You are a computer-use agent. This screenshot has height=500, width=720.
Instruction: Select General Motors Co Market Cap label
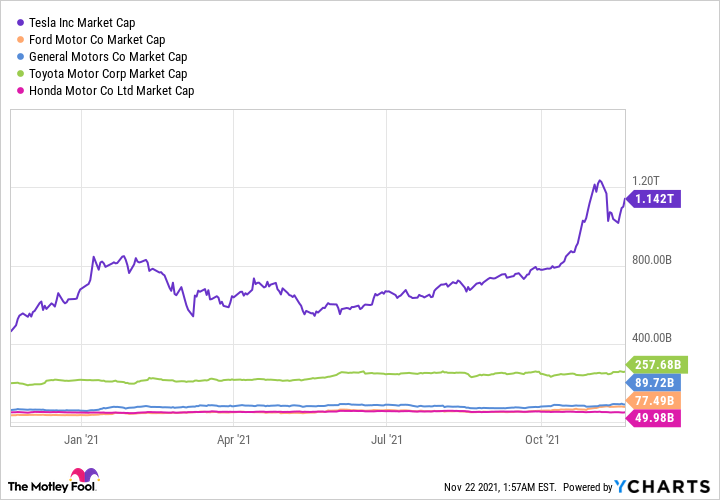[108, 57]
